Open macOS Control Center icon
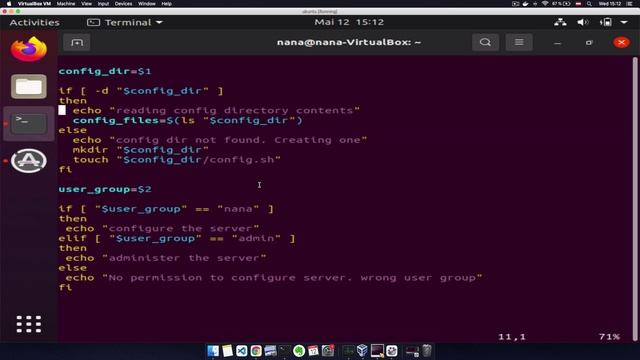The width and height of the screenshot is (640, 360). pyautogui.click(x=630, y=4)
